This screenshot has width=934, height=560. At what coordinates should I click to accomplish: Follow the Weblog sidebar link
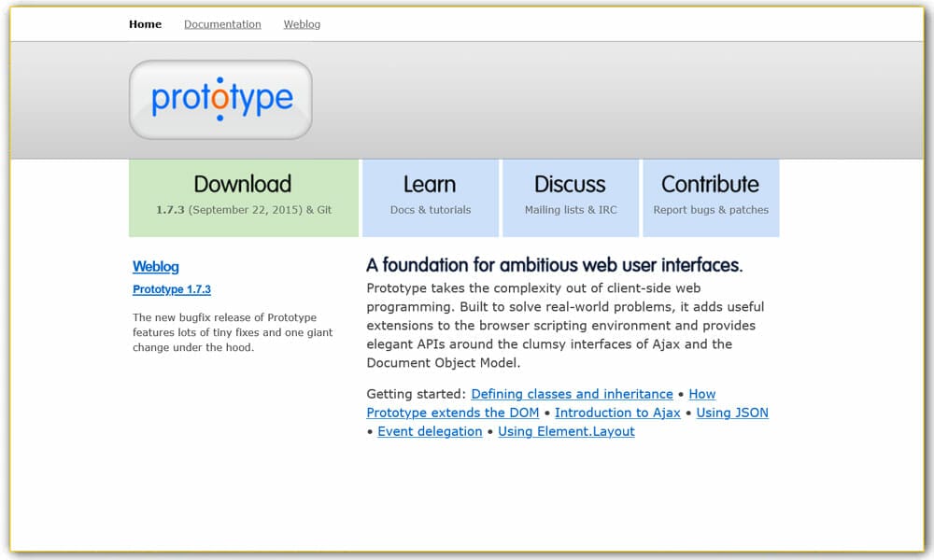click(x=156, y=267)
